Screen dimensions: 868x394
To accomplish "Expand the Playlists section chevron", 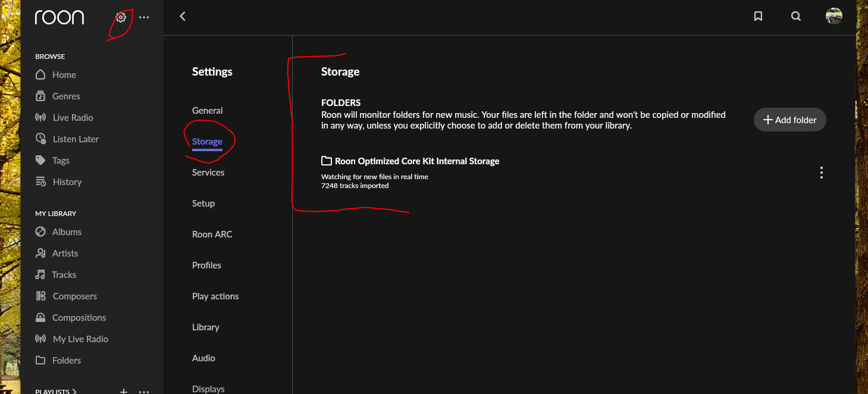I will (74, 392).
